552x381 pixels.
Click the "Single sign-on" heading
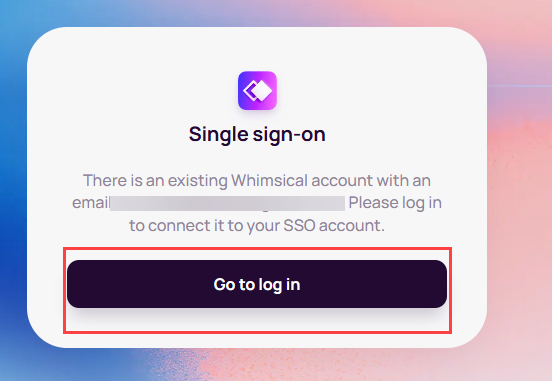click(257, 135)
